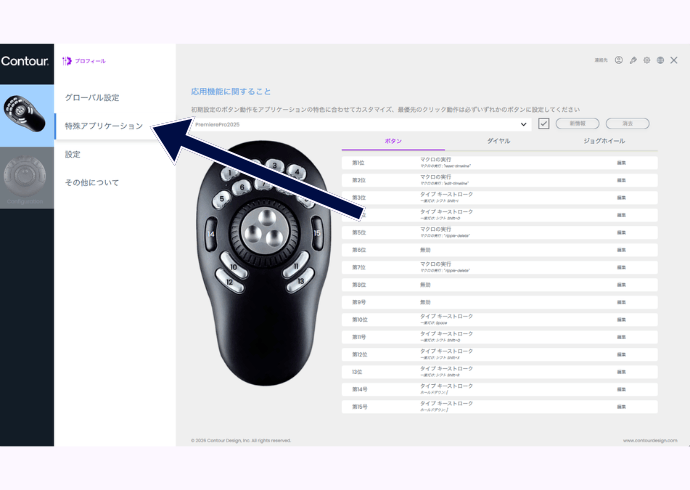Switch to the ダイヤル tab
The image size is (690, 490).
[498, 141]
